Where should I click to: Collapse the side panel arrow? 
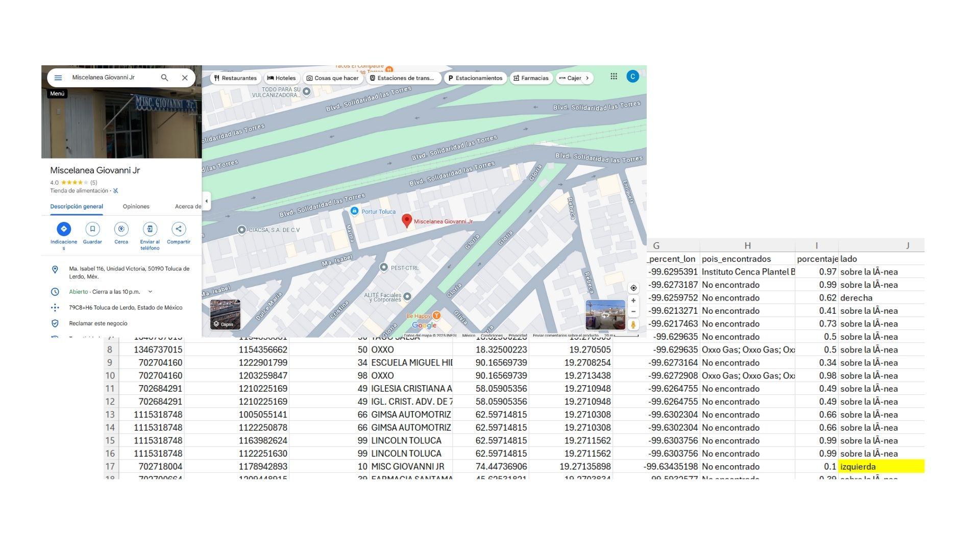[206, 201]
